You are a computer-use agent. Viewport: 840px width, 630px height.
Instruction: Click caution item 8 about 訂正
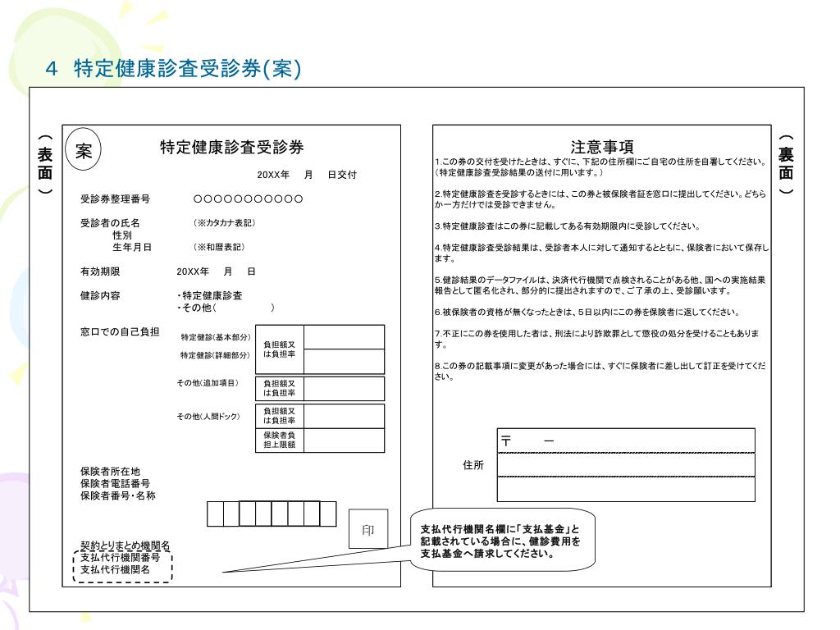[600, 371]
